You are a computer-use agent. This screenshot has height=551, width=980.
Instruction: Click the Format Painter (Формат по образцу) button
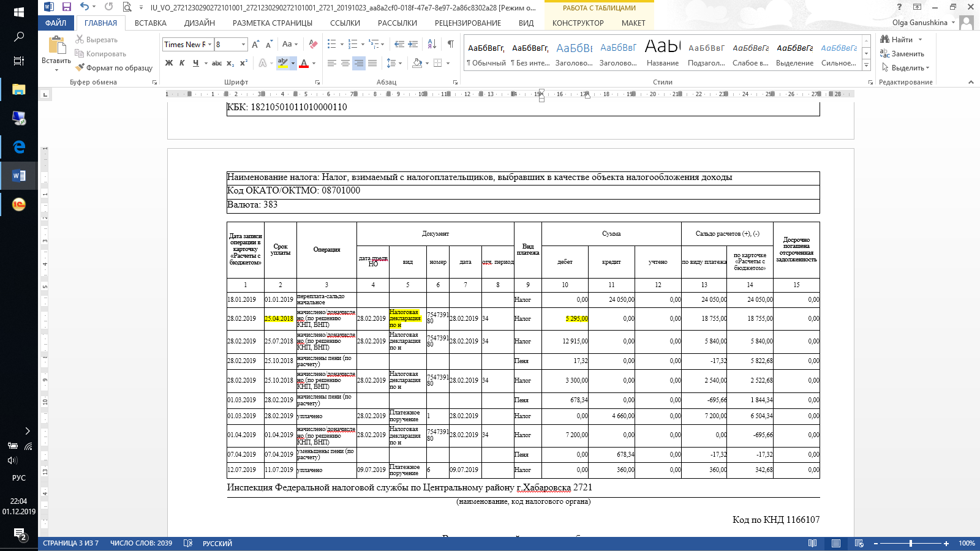point(114,68)
